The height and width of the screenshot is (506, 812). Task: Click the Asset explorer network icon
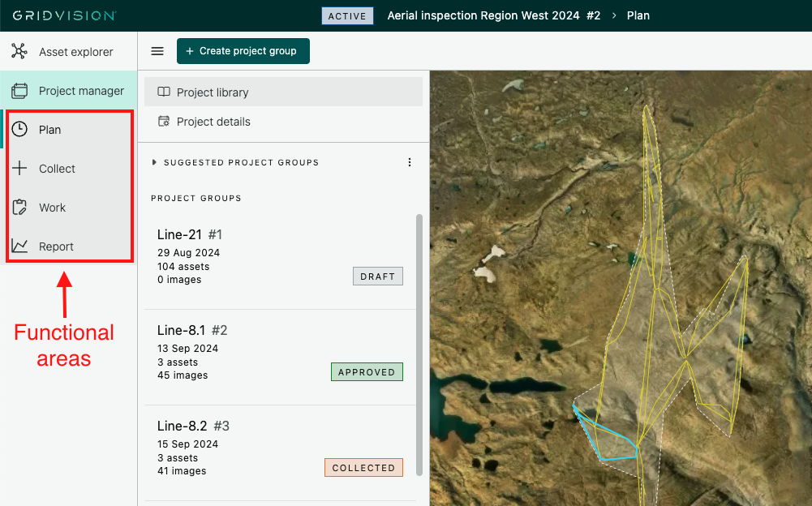pos(19,52)
